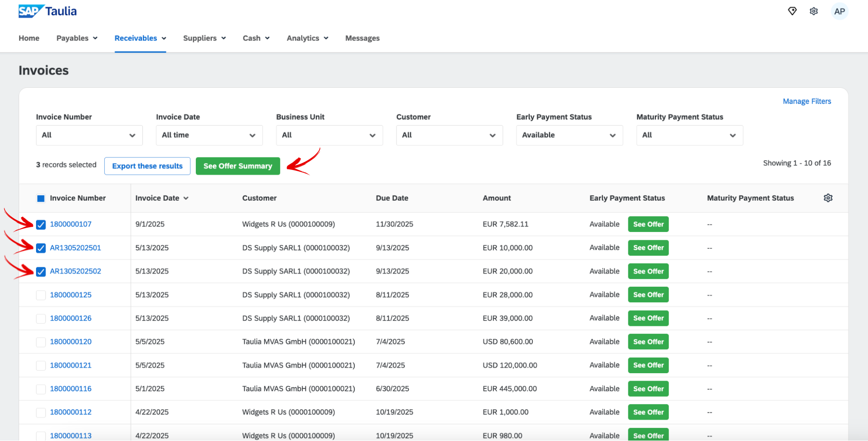
Task: Click the Due Date column header
Action: [x=392, y=198]
